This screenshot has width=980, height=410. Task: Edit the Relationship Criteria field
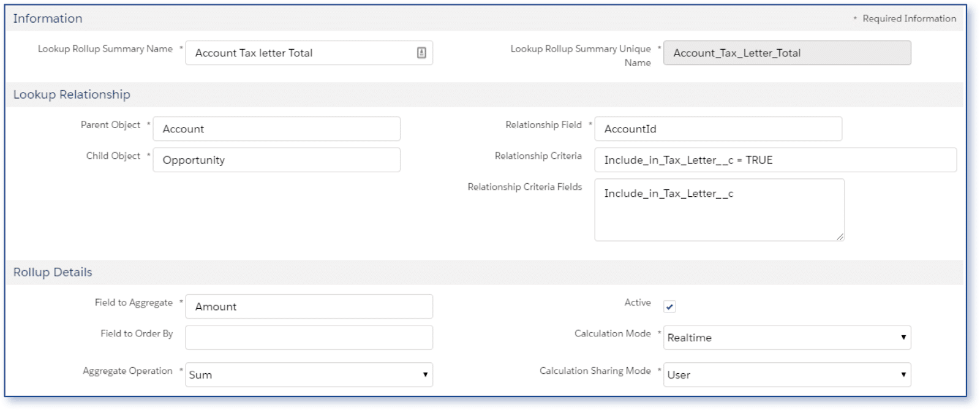coord(775,161)
